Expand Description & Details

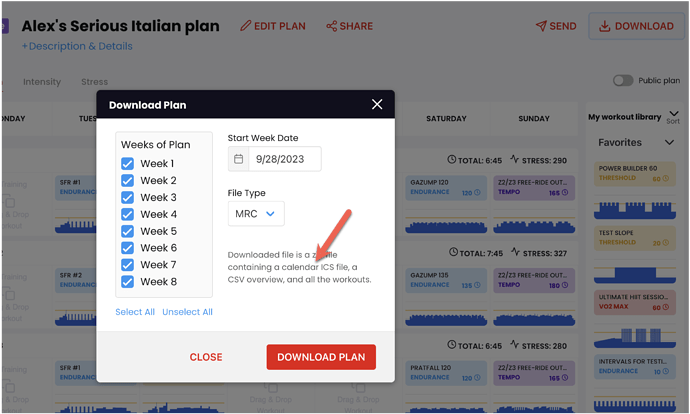(77, 46)
